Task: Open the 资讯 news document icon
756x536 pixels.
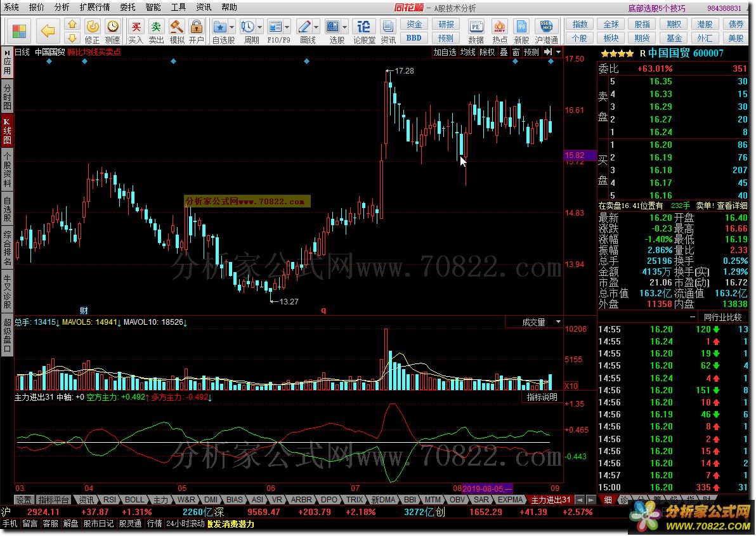Action: [388, 32]
